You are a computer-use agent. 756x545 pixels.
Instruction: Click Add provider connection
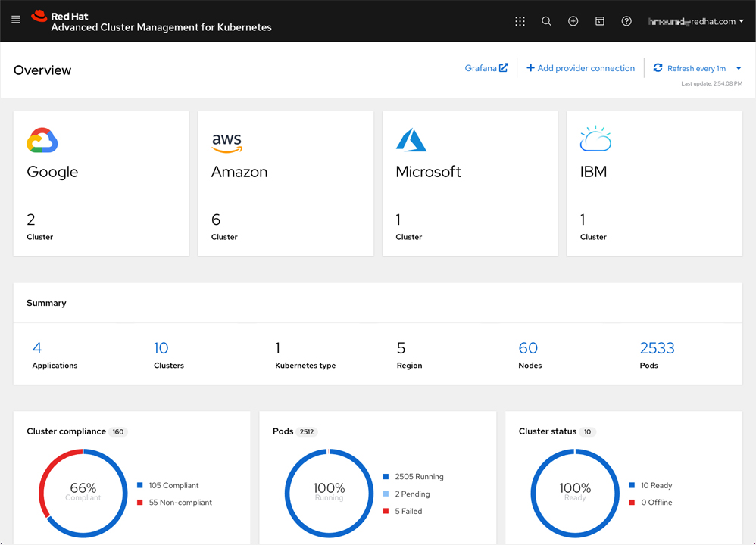[x=580, y=68]
